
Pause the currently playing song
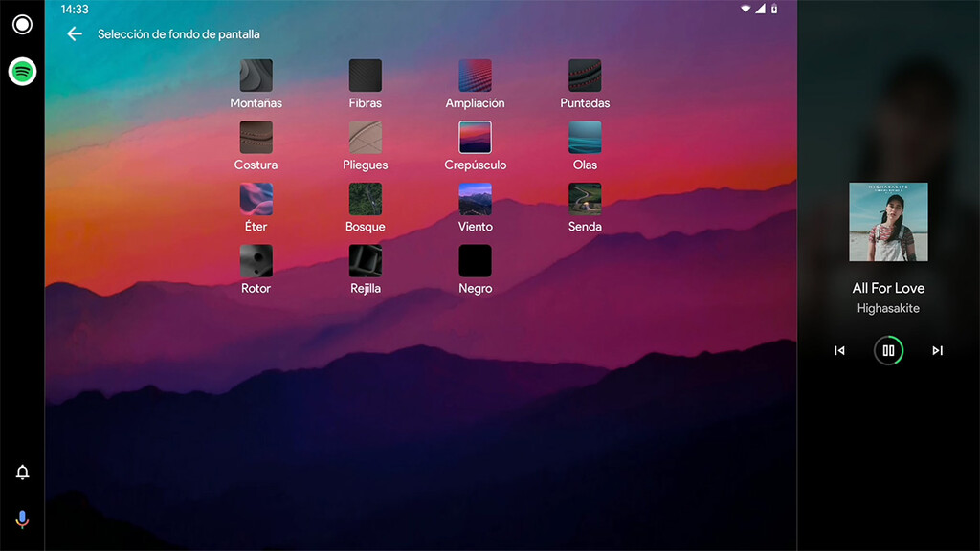888,350
